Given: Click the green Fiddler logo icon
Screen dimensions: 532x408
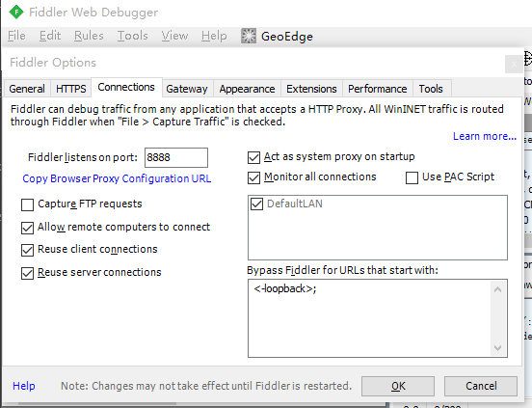Looking at the screenshot, I should [x=16, y=13].
